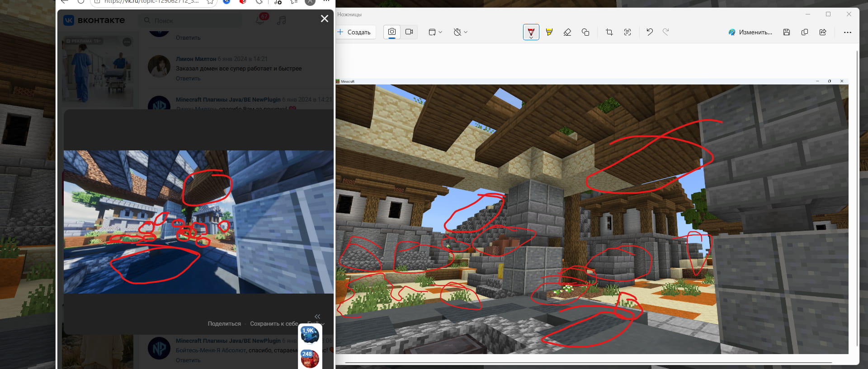Bookmark the page with the star icon
Image resolution: width=868 pixels, height=369 pixels.
click(x=210, y=1)
